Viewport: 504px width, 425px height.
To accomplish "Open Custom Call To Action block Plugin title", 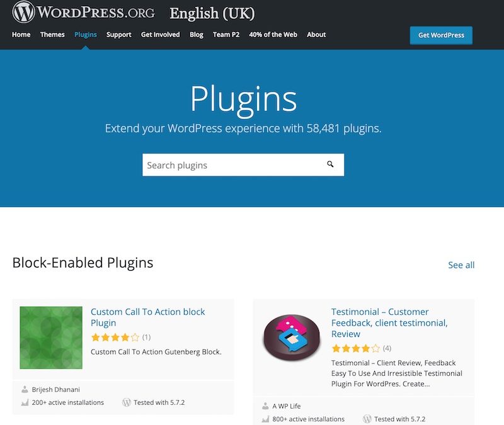I will [x=148, y=317].
